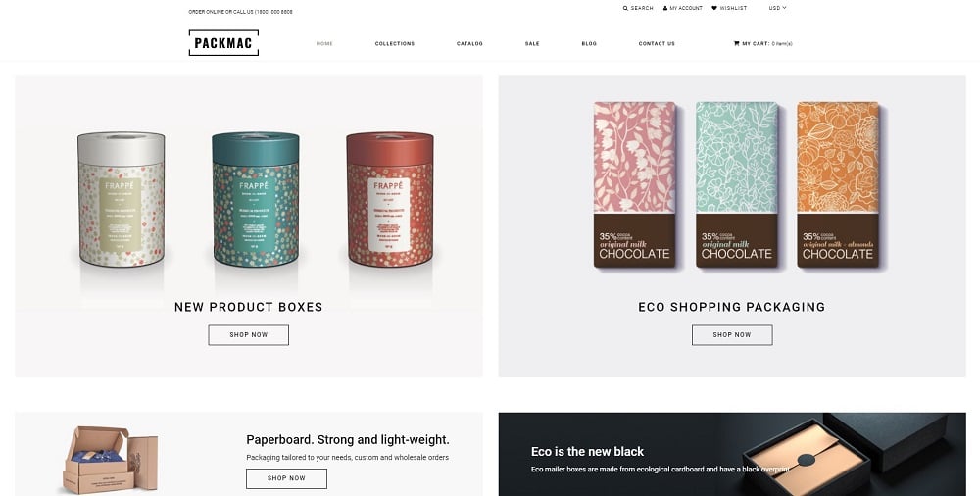Screen dimensions: 980x496
Task: Shop now for New Product Boxes
Action: click(x=249, y=334)
